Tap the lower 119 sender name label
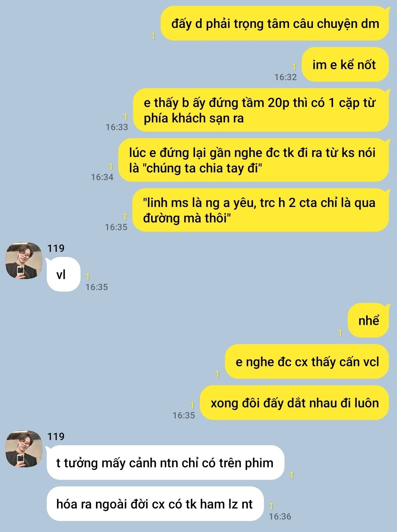The image size is (397, 532). click(x=56, y=436)
